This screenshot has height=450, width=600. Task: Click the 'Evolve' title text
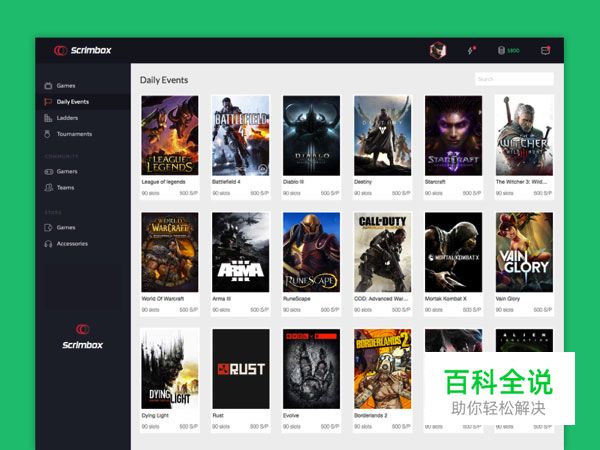click(x=291, y=415)
